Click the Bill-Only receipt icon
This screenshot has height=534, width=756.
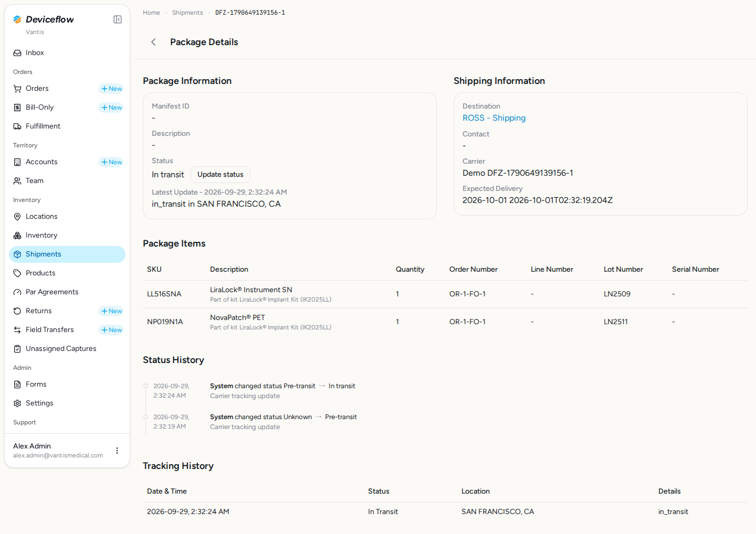click(x=17, y=108)
